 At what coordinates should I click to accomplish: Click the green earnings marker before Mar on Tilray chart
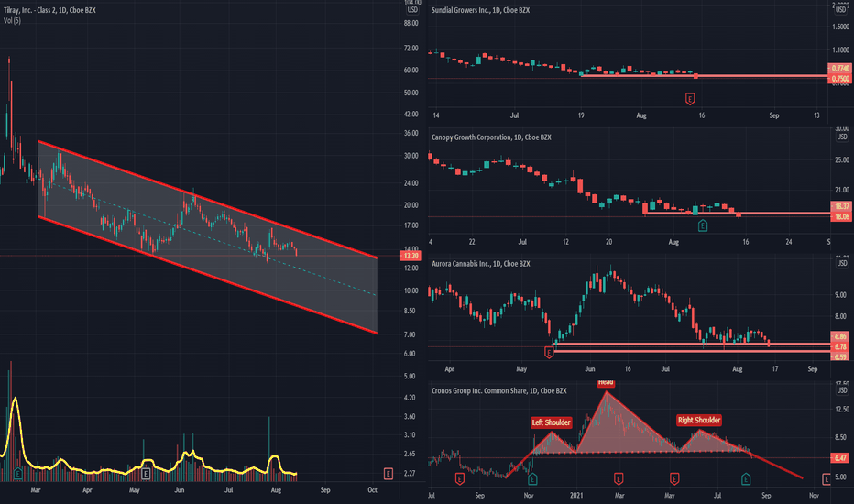click(18, 474)
